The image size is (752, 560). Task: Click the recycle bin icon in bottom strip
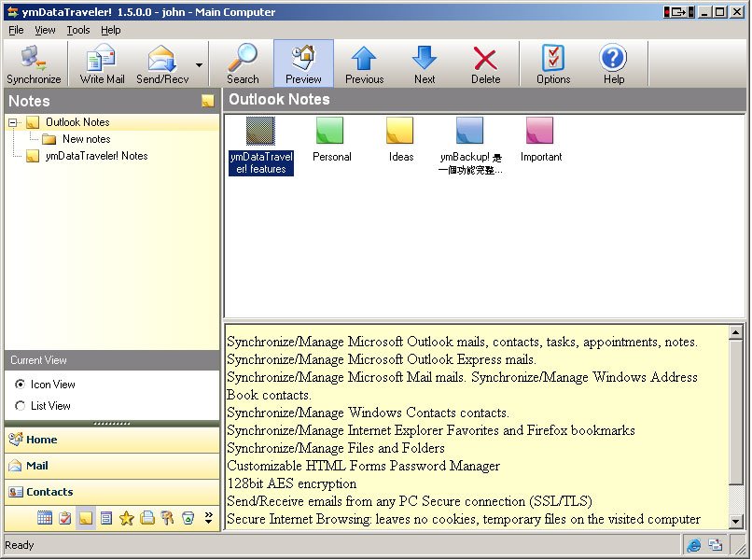pos(188,518)
